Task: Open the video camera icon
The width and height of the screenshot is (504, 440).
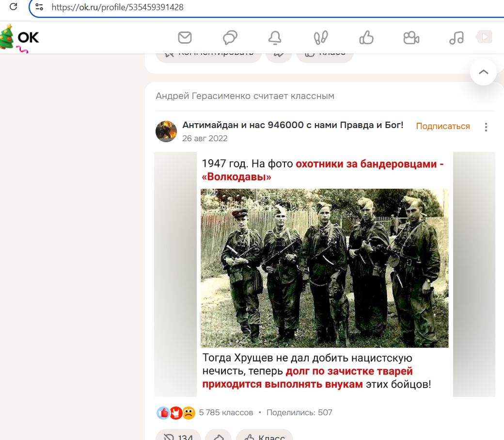Action: coord(411,38)
